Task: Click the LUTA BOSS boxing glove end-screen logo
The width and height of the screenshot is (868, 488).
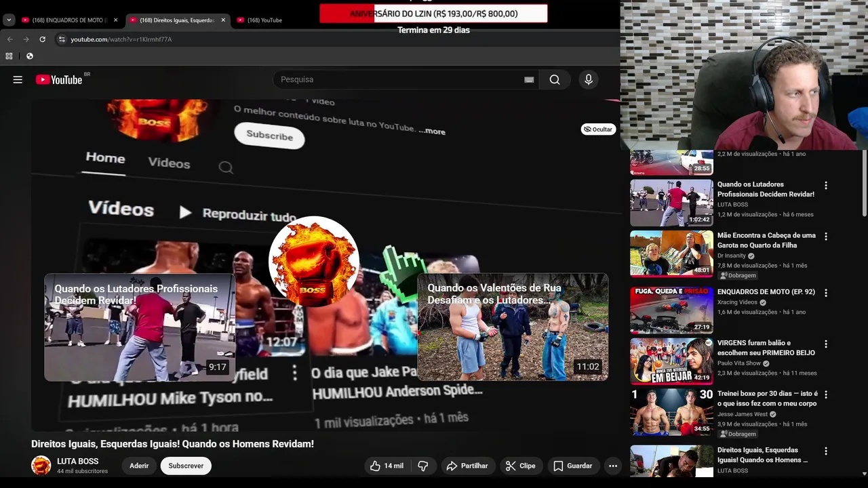Action: click(x=313, y=262)
